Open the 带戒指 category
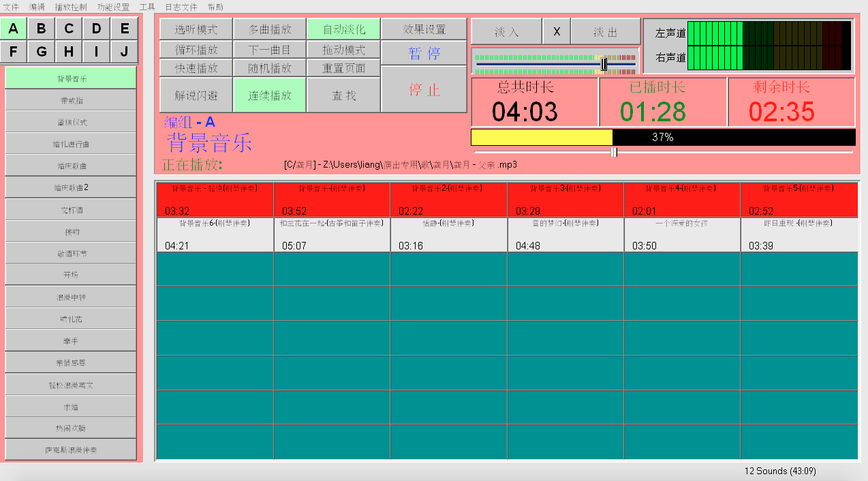Image resolution: width=868 pixels, height=481 pixels. point(71,100)
